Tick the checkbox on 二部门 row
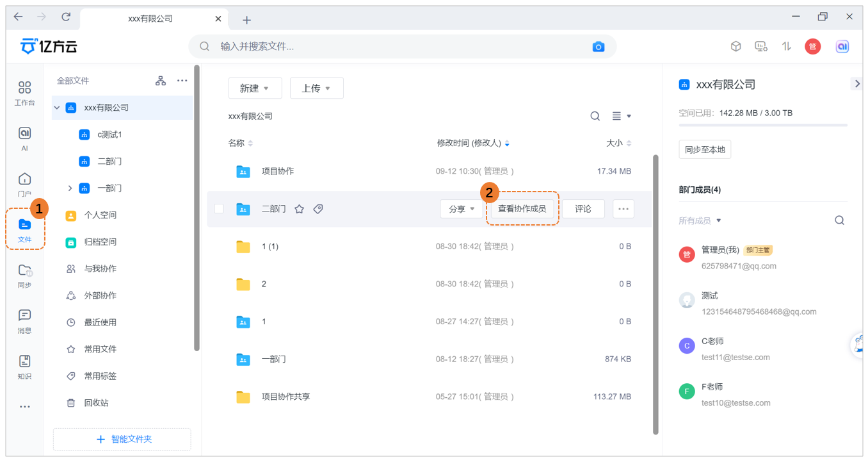This screenshot has height=462, width=868. point(219,209)
